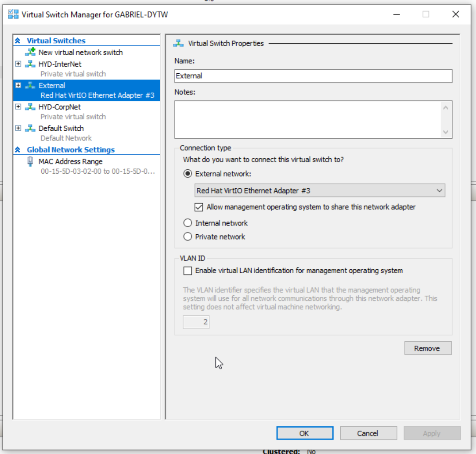This screenshot has width=476, height=454.
Task: Click the 'Default Network' subtitle text
Action: pos(66,138)
